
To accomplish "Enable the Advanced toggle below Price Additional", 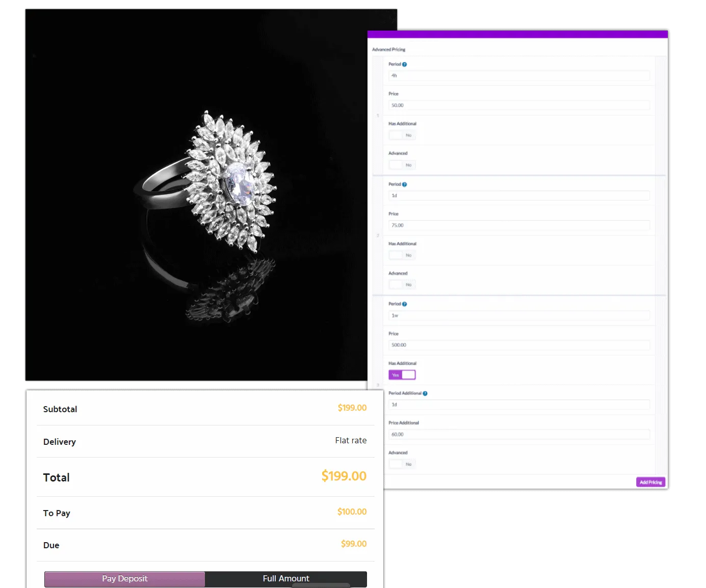I will (x=402, y=464).
